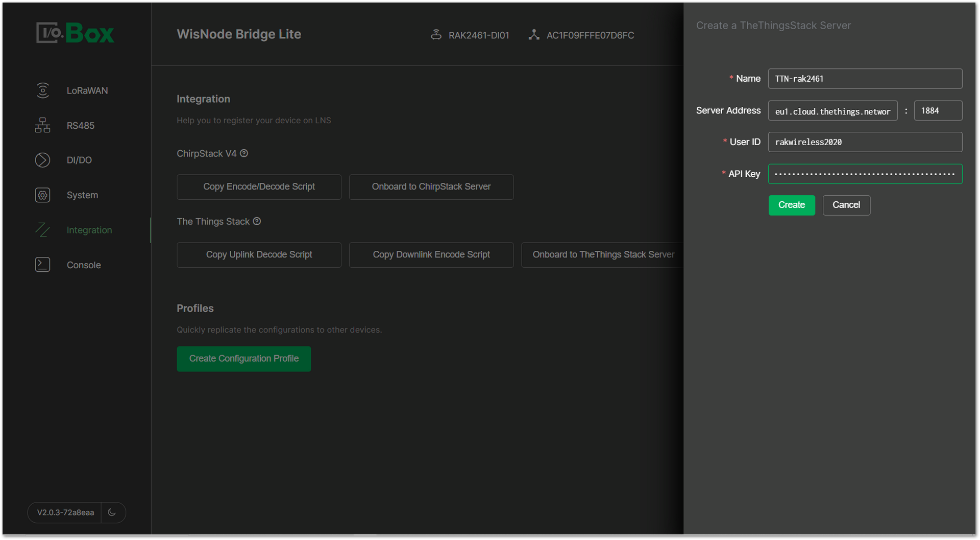The width and height of the screenshot is (980, 540).
Task: Click the Integration slash icon
Action: tap(42, 230)
